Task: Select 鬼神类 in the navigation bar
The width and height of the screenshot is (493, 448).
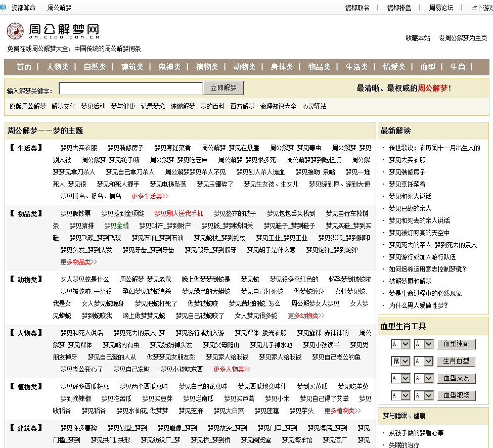Action: pyautogui.click(x=170, y=67)
